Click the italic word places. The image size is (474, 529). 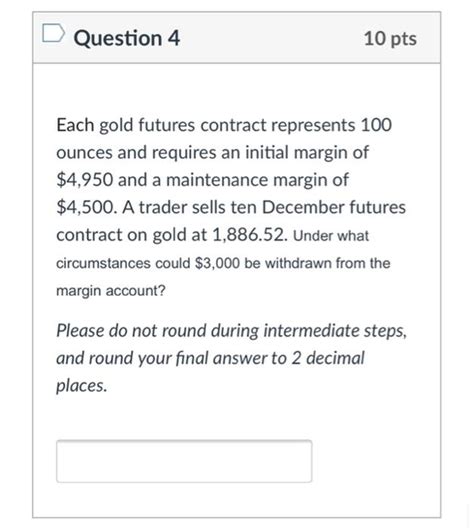point(81,386)
